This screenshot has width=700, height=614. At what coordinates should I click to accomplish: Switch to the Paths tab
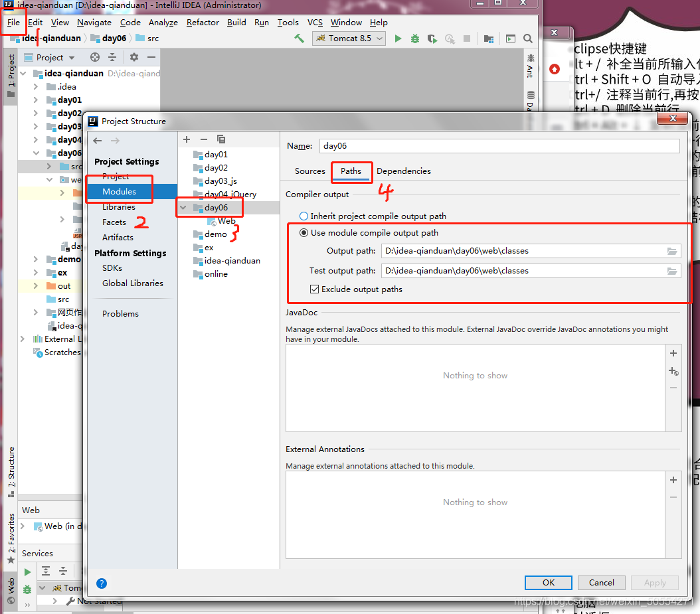[x=351, y=171]
